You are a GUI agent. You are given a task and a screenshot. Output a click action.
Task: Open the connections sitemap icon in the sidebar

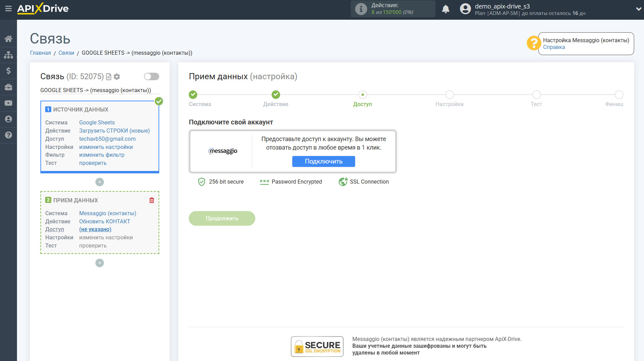(8, 55)
